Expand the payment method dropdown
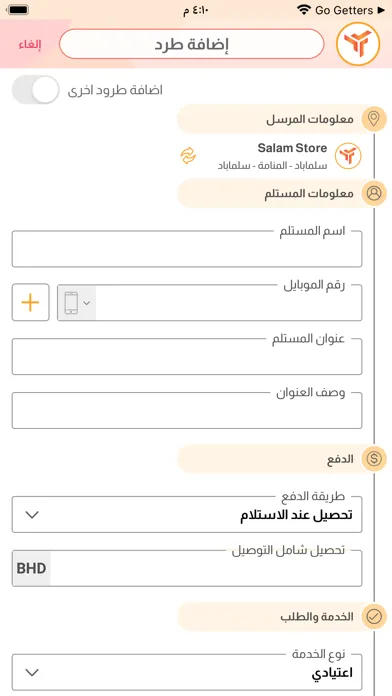This screenshot has width=392, height=696. (187, 514)
